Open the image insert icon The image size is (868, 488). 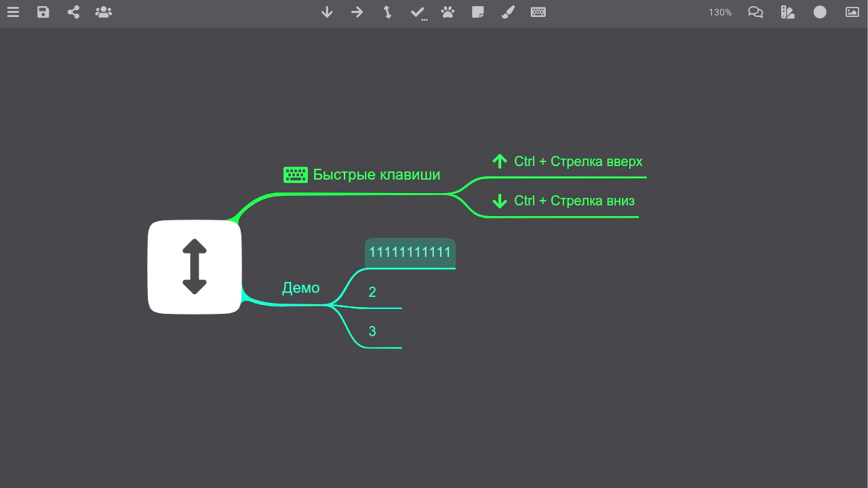(x=852, y=12)
